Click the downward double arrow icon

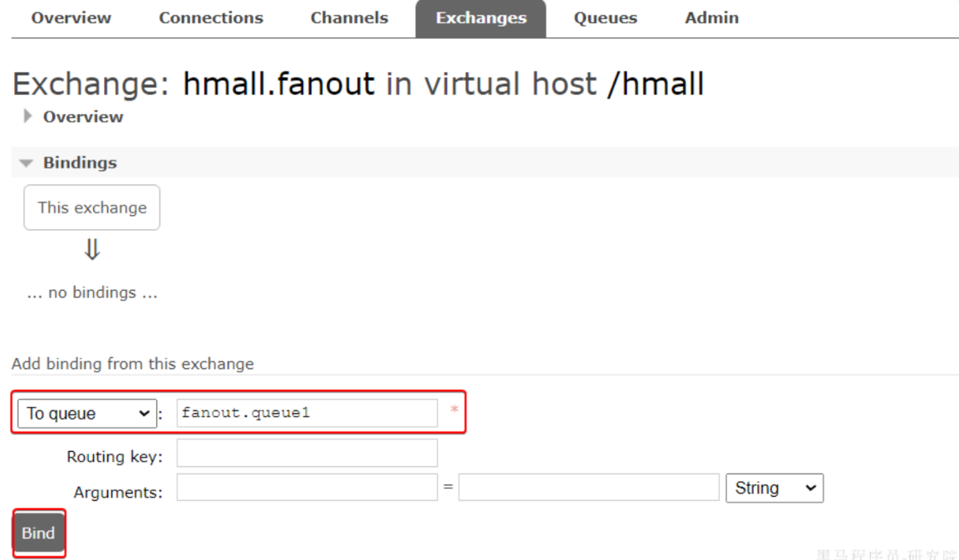[x=91, y=250]
